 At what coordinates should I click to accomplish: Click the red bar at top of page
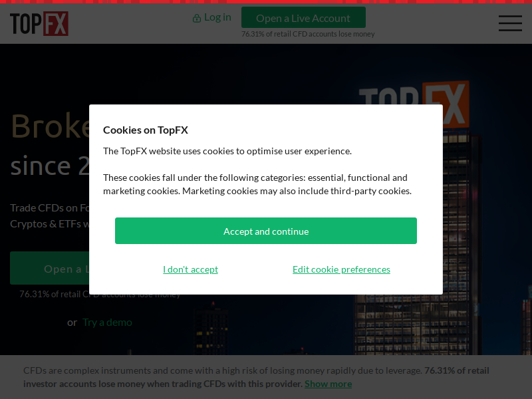(x=266, y=2)
